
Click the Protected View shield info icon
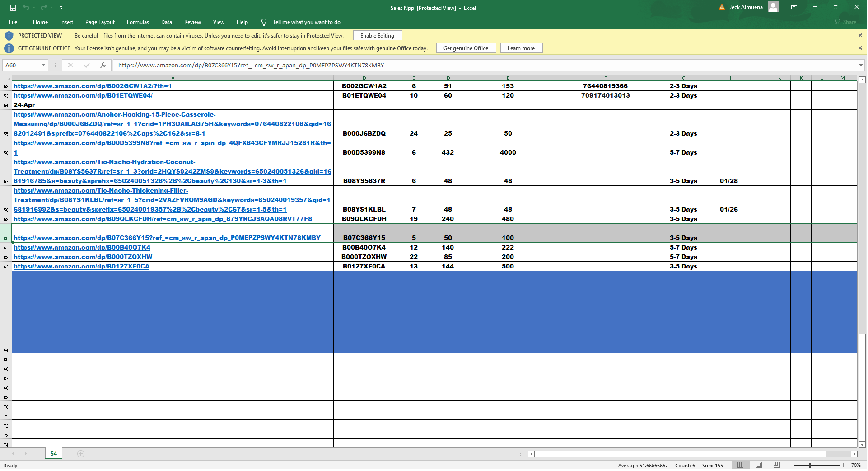[x=9, y=36]
